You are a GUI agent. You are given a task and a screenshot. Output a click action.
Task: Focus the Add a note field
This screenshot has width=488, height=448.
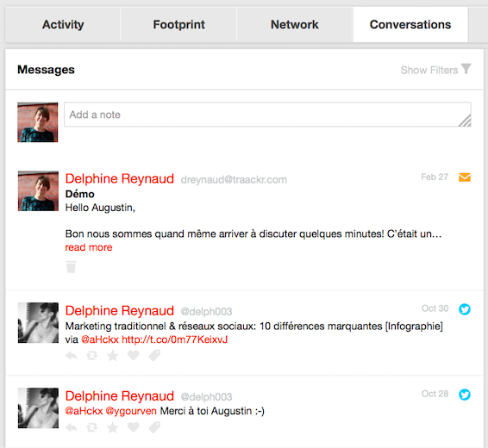[267, 115]
